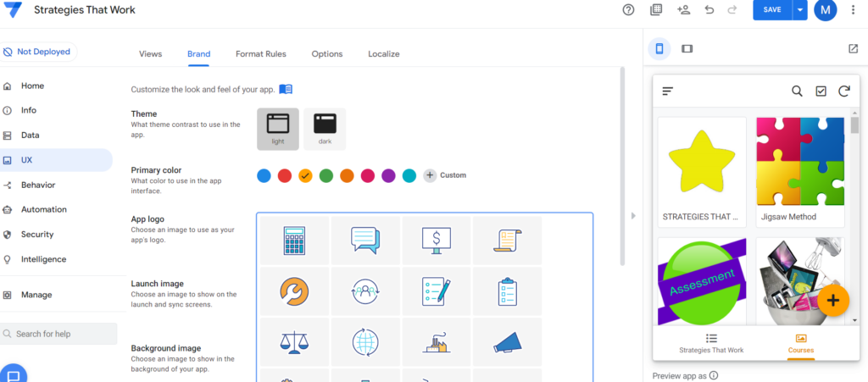Click the search magnifier in app preview
Screen dimensions: 868x382
797,91
